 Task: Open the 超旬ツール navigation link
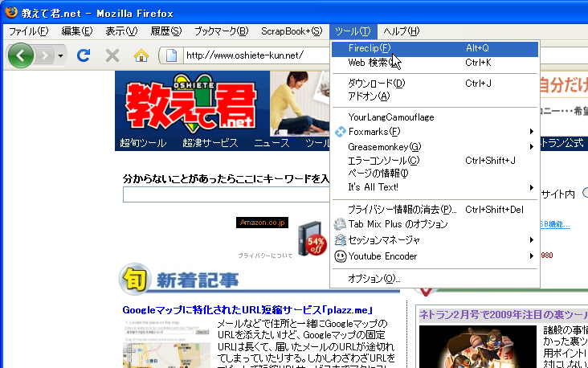143,143
